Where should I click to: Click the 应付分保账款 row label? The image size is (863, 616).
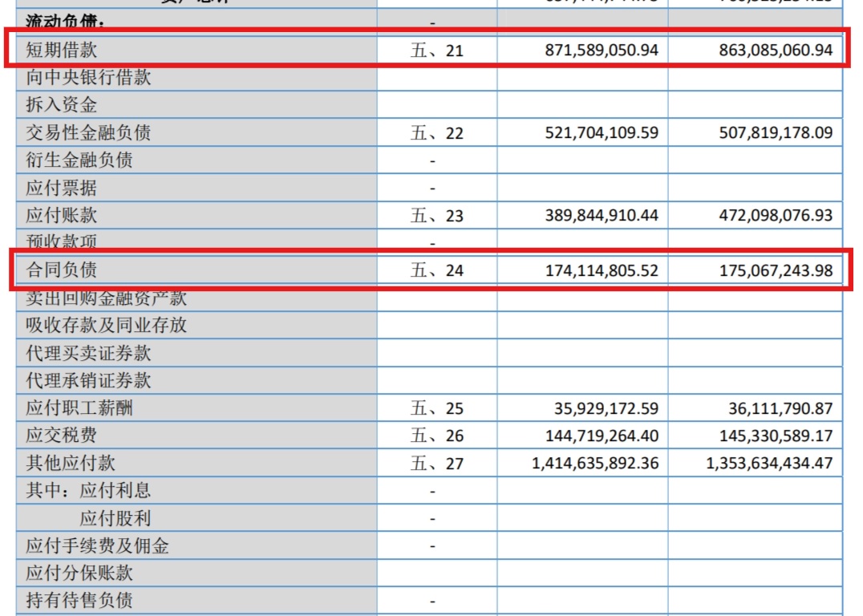click(79, 573)
